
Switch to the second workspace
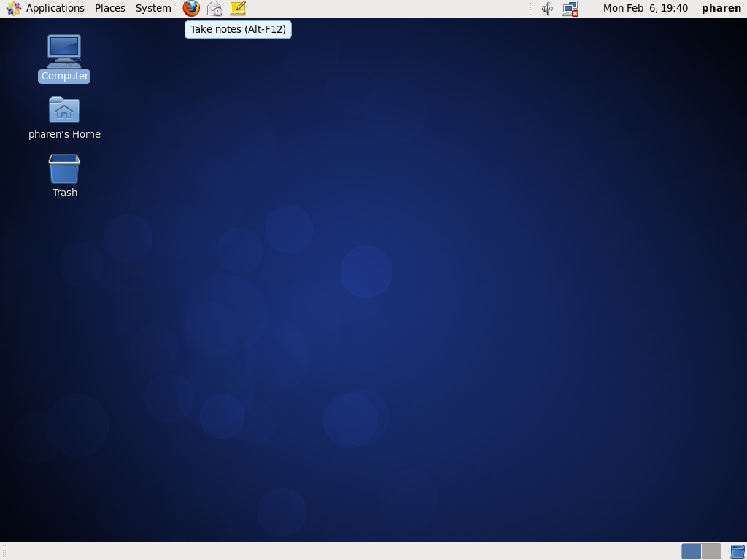[711, 551]
